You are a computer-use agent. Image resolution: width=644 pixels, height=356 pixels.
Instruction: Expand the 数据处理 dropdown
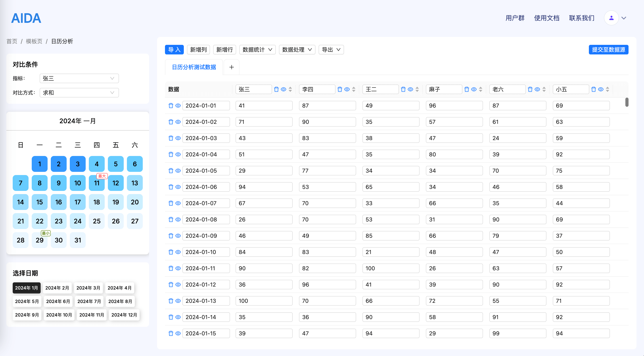[x=297, y=50]
